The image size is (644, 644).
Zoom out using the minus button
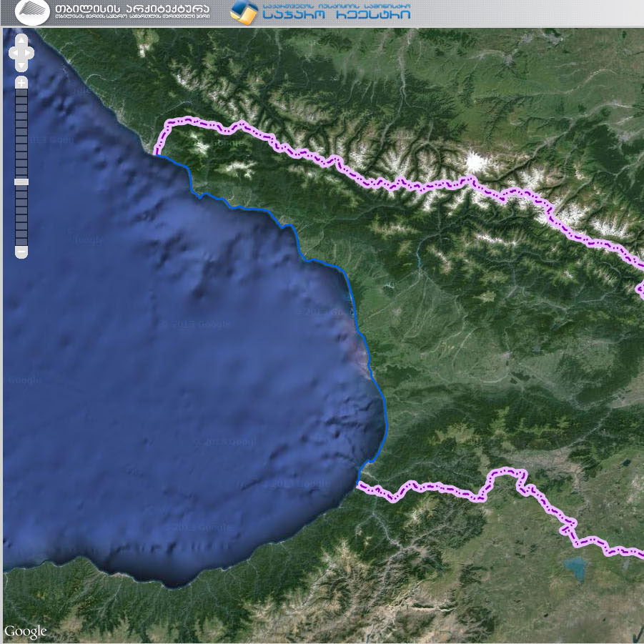click(21, 252)
